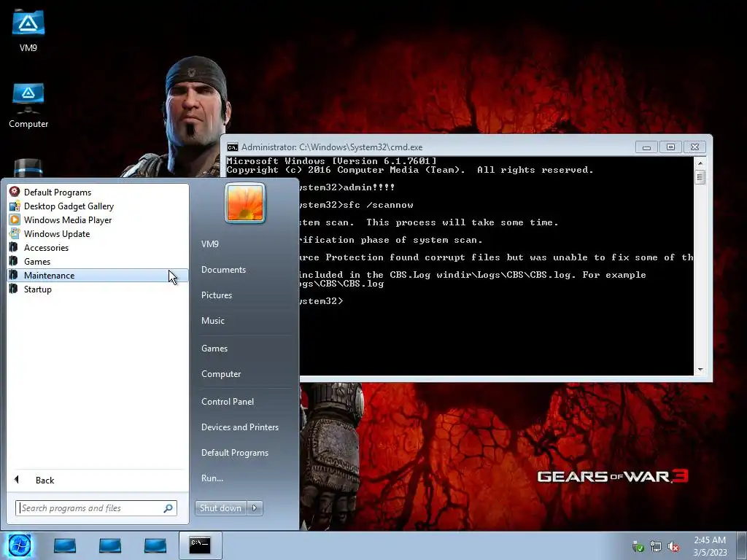Screen dimensions: 747x560
Task: Expand the Accessories program folder
Action: (x=98, y=247)
